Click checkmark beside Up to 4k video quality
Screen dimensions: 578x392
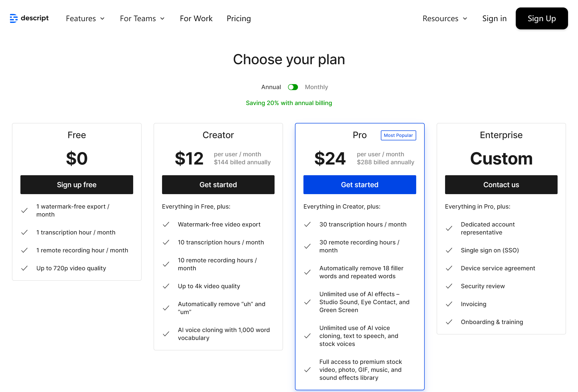click(166, 286)
